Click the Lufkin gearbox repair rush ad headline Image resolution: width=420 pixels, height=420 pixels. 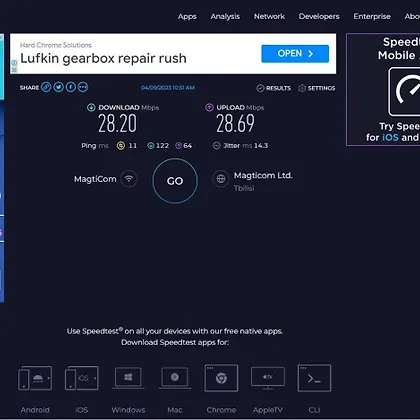point(103,58)
